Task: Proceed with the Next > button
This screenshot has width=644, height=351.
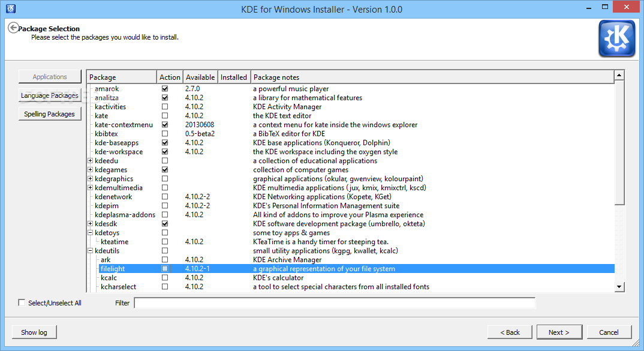Action: click(559, 332)
